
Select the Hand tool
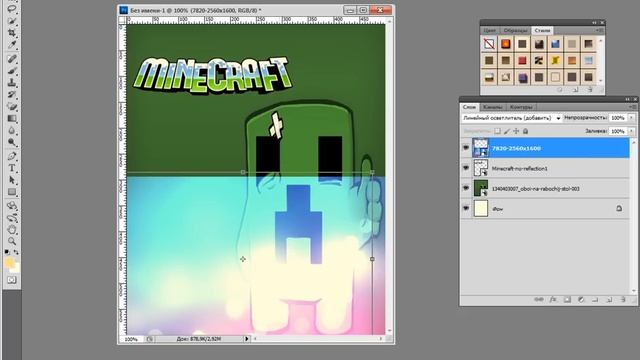pos(12,229)
